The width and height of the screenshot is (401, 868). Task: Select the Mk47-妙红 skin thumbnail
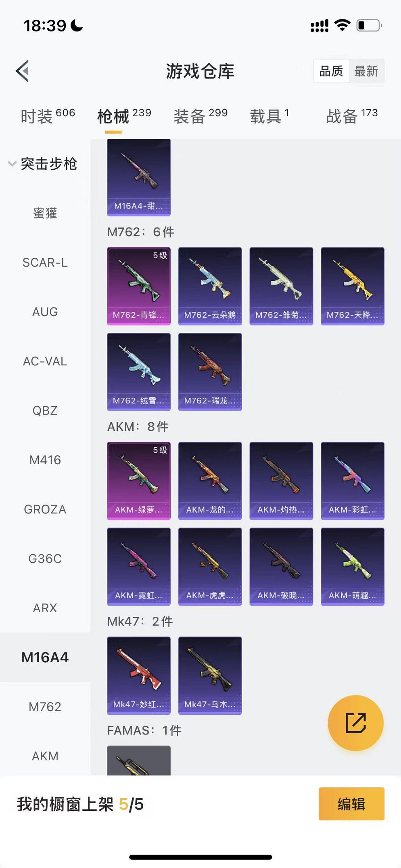pyautogui.click(x=139, y=676)
